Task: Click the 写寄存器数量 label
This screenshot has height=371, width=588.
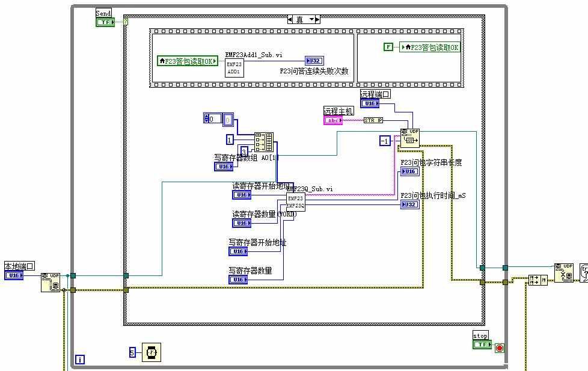Action: point(251,271)
